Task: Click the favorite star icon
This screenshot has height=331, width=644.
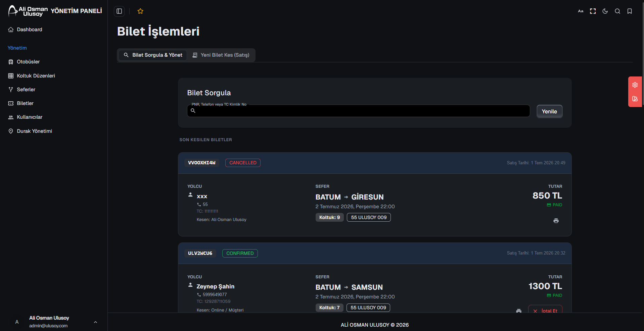Action: point(140,11)
